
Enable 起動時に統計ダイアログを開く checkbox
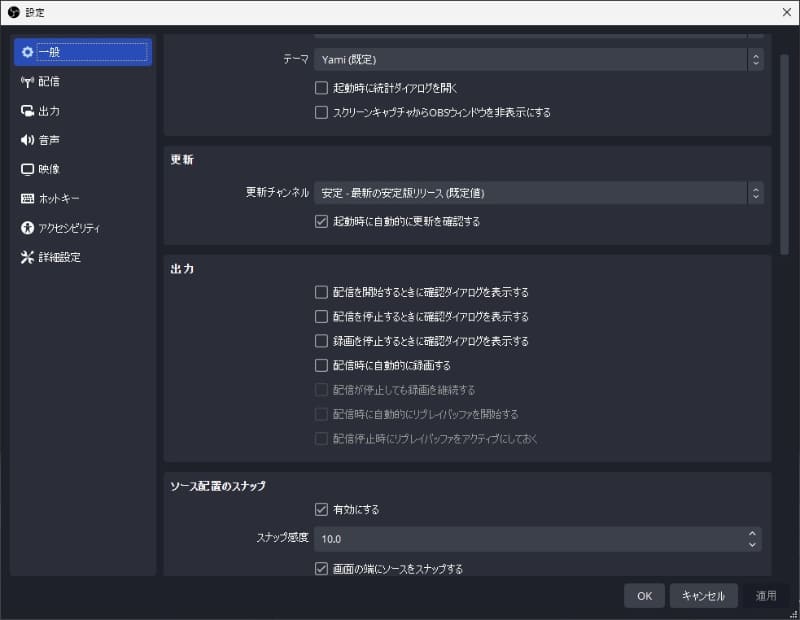click(x=322, y=87)
